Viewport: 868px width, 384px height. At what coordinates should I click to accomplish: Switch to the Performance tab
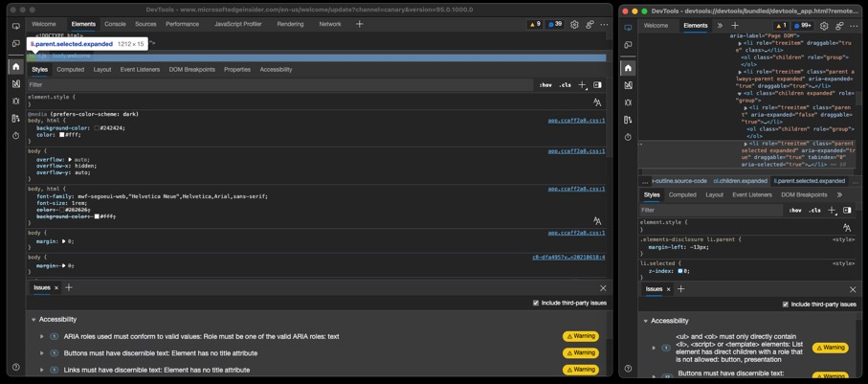click(182, 24)
